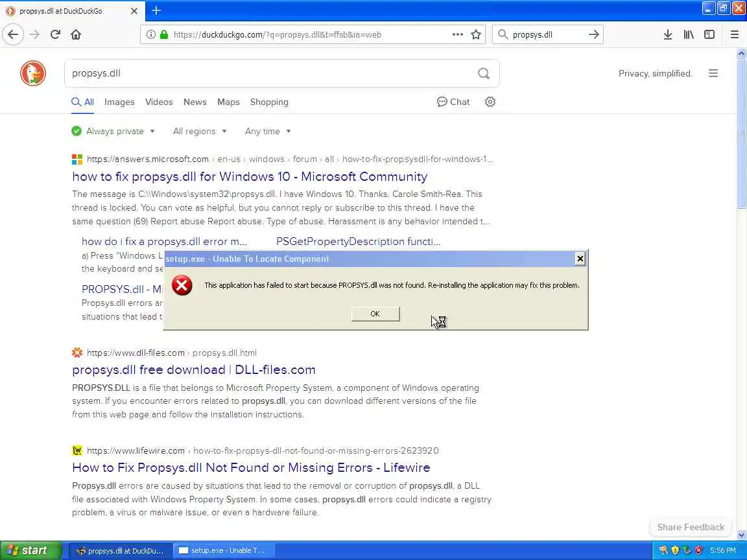
Task: Open 'how do i fix a propsys.dll error' sublink
Action: pos(164,241)
